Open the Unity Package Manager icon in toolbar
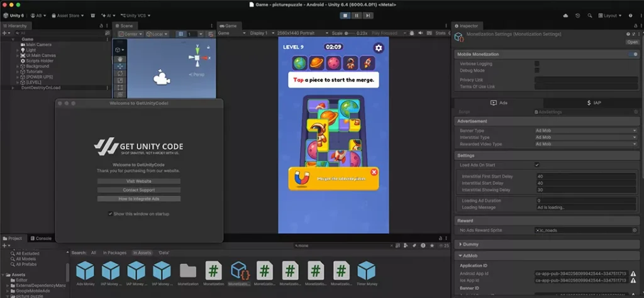Image resolution: width=644 pixels, height=298 pixels. click(x=93, y=16)
